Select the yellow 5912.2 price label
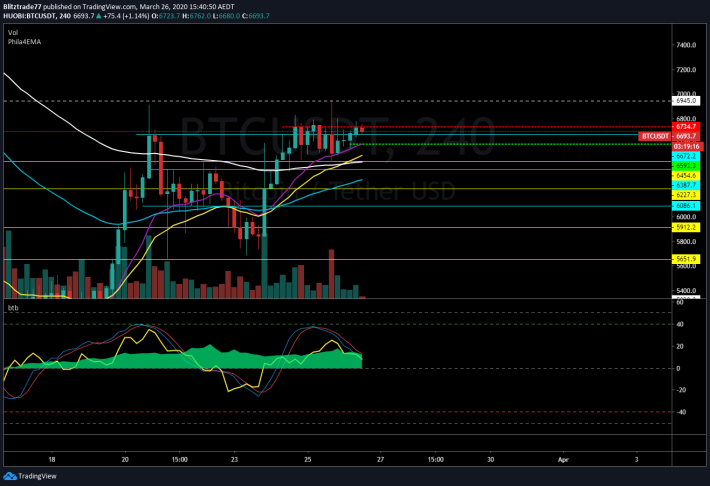This screenshot has height=486, width=710. (x=686, y=227)
